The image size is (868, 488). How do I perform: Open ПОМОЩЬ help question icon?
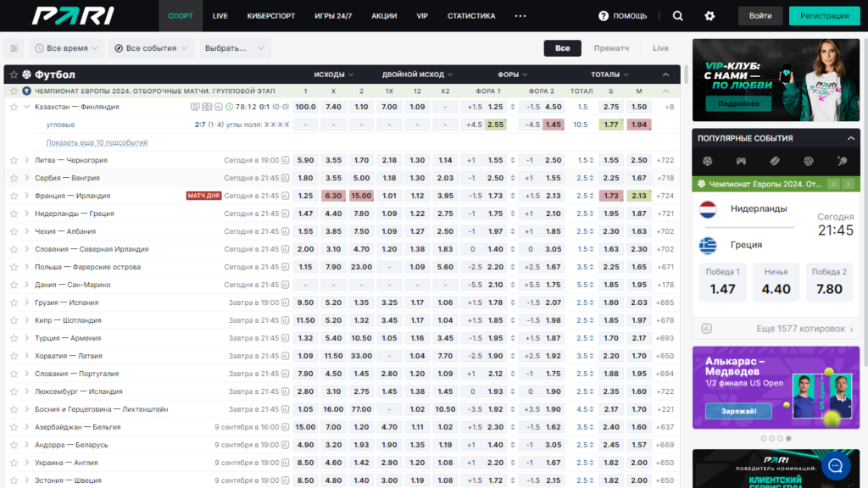click(603, 16)
